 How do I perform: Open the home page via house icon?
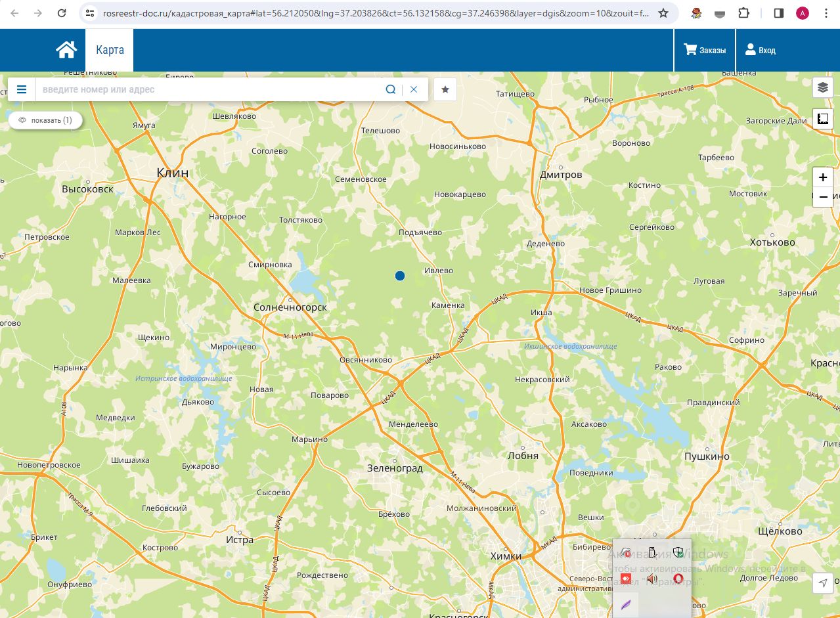pyautogui.click(x=66, y=50)
